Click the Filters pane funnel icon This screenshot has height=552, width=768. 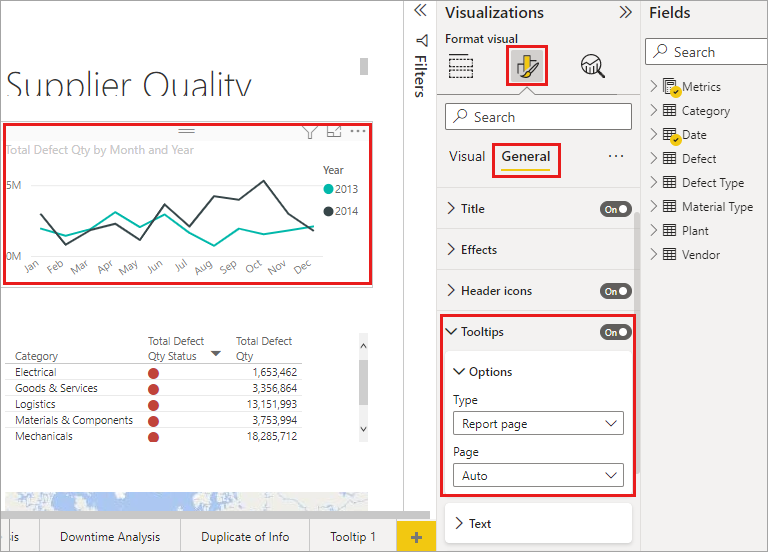tap(422, 40)
